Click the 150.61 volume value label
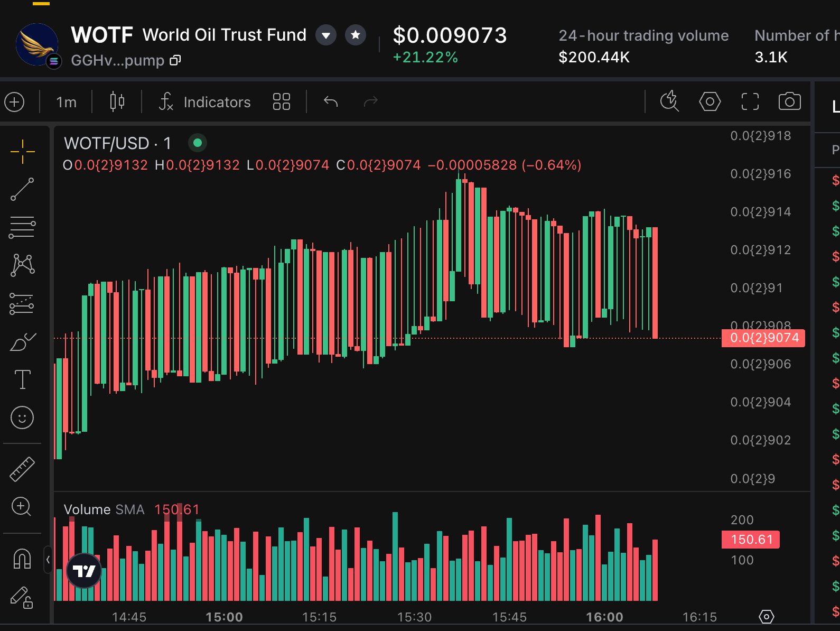 [750, 540]
